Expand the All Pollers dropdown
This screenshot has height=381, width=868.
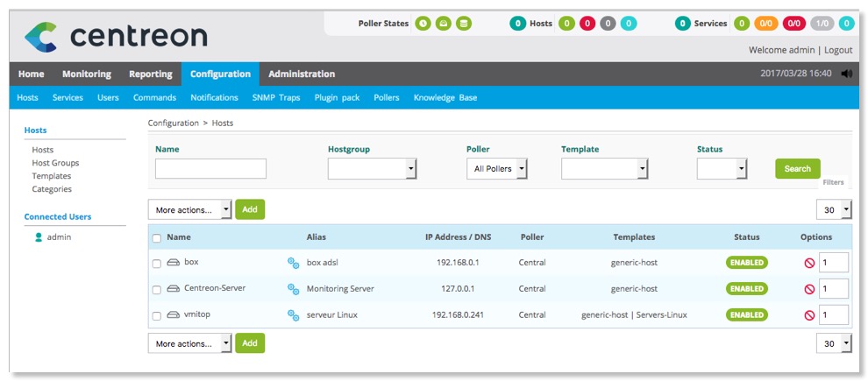496,168
